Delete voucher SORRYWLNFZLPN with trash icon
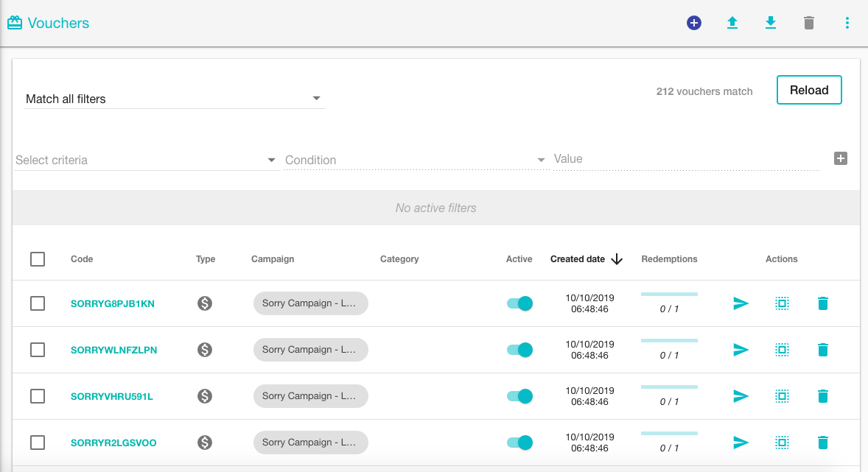Image resolution: width=868 pixels, height=472 pixels. [822, 350]
